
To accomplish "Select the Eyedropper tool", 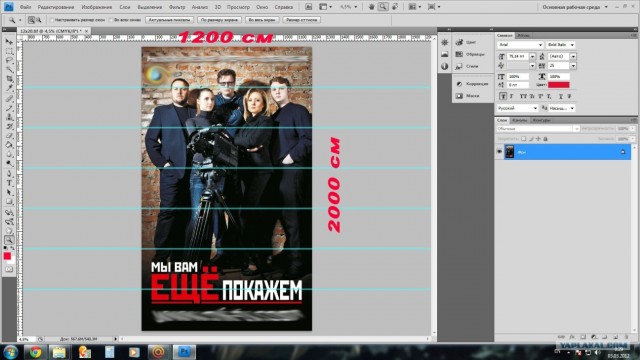I will tap(9, 88).
